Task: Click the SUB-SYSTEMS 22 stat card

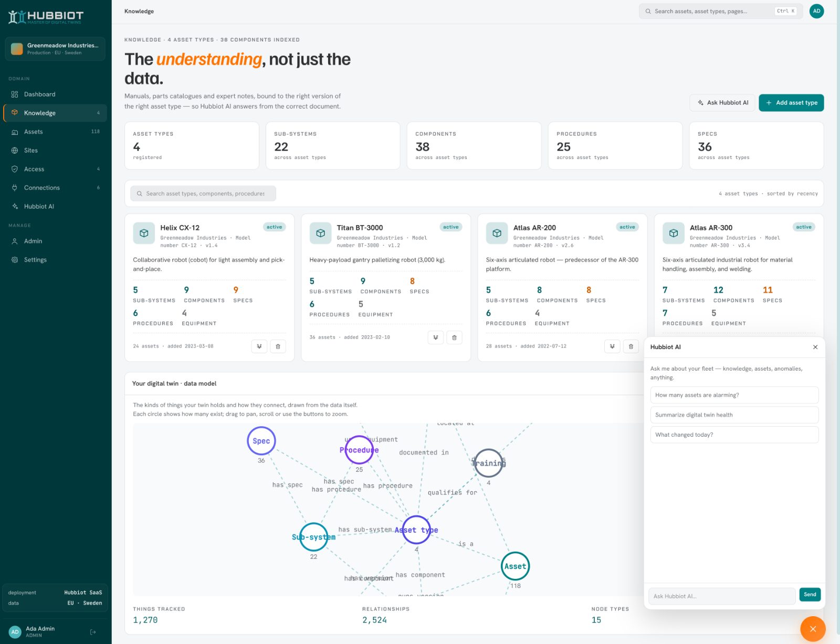Action: pos(333,145)
